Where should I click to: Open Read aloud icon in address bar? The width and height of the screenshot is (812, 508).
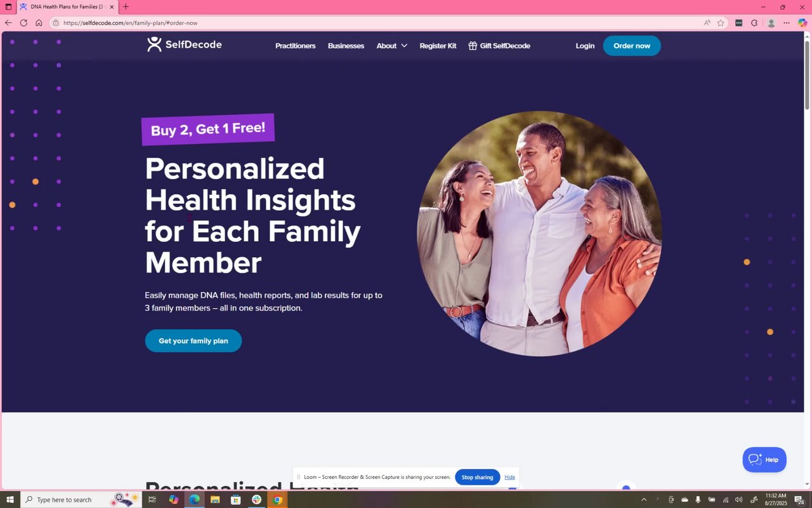click(707, 23)
